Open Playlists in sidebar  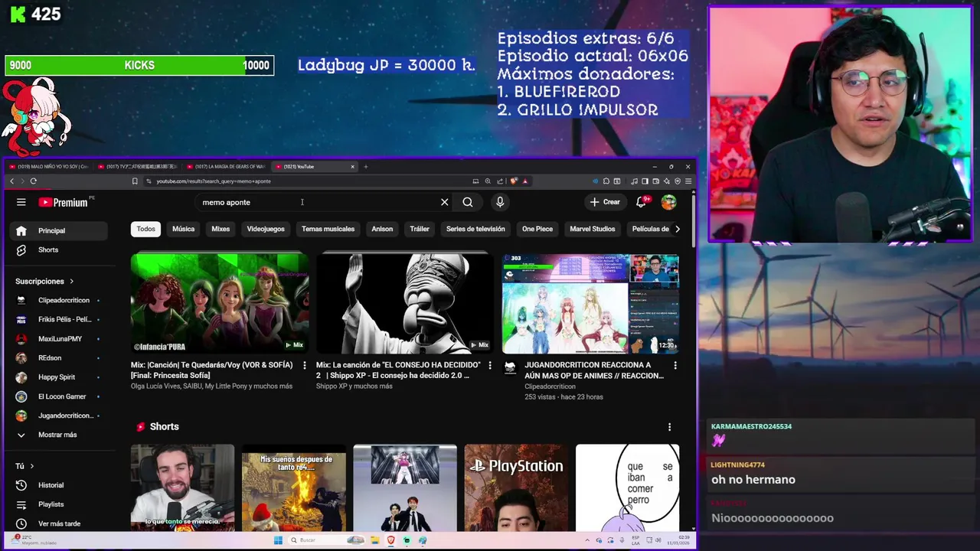(x=60, y=504)
